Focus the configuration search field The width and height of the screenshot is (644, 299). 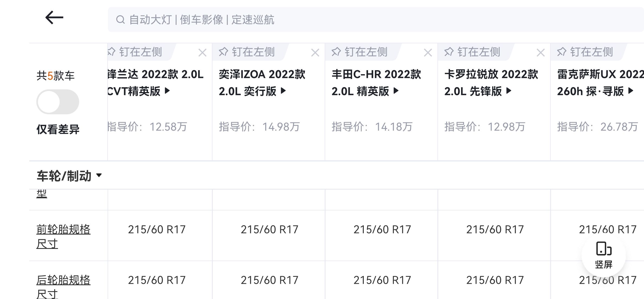352,20
